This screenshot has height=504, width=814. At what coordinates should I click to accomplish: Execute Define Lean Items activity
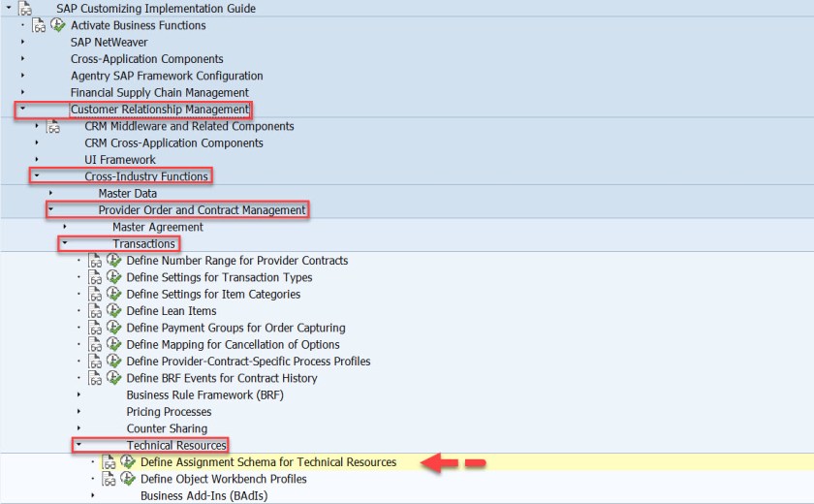(113, 310)
